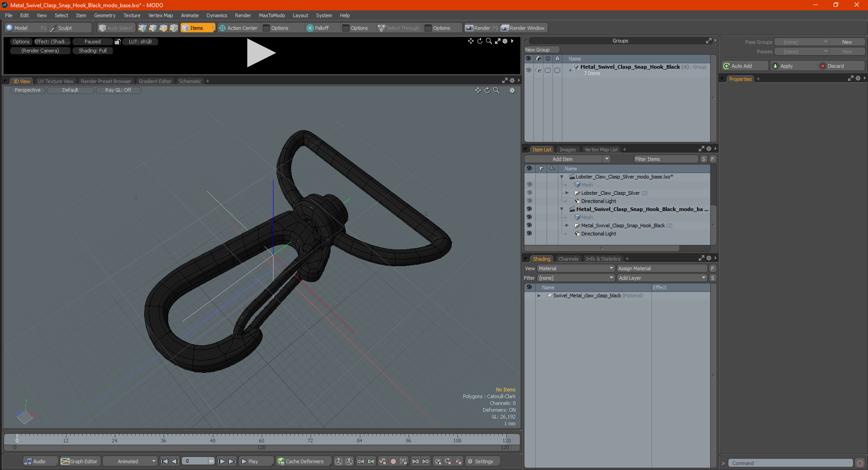Select Polygons selection mode icon
This screenshot has height=470, width=868.
[x=163, y=28]
